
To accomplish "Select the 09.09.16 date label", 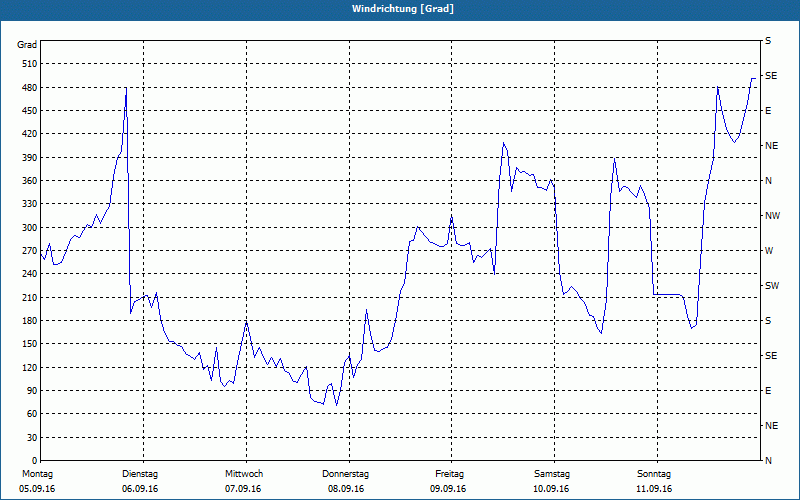I will (448, 489).
